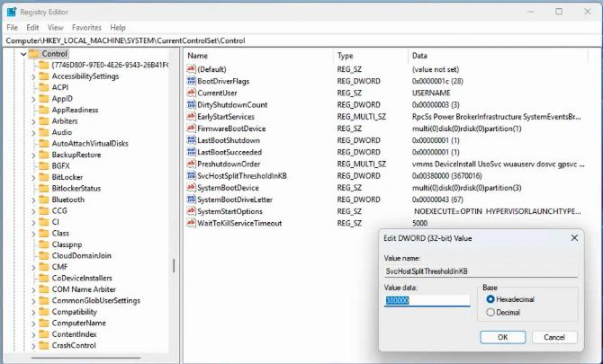Expand the CommonGlobUserSettings node
603x364 pixels.
[33, 301]
